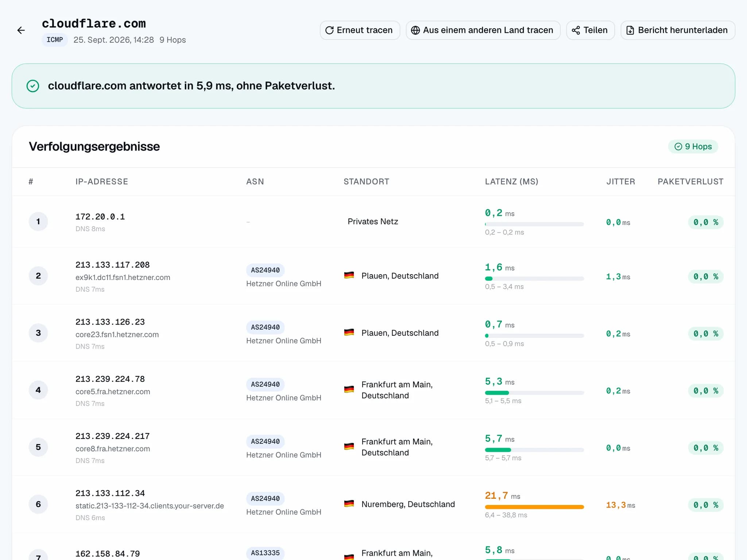Screen dimensions: 747x560
Task: Click the latency bar of hop 5
Action: point(534,450)
